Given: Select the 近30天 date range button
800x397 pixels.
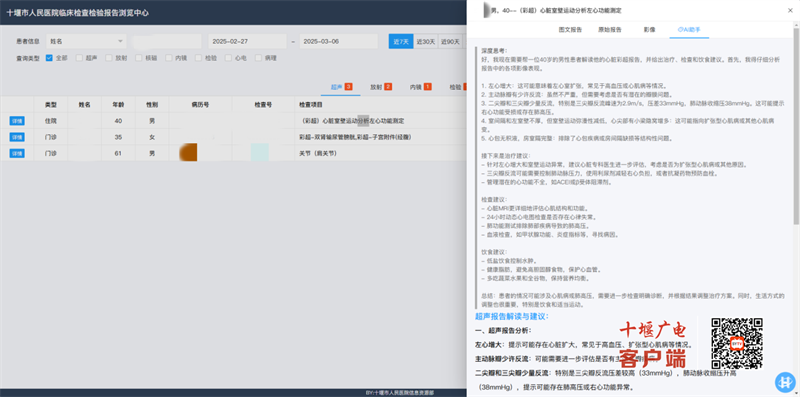Looking at the screenshot, I should pyautogui.click(x=426, y=41).
